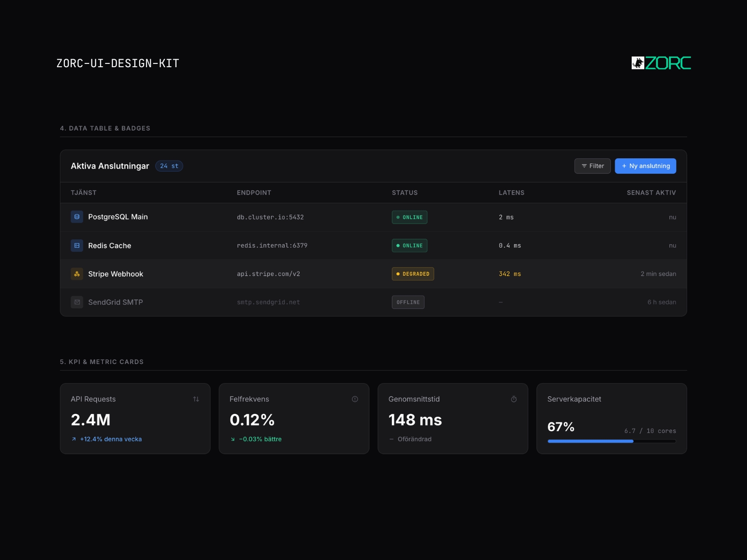Click the ZORC logo in the header
The width and height of the screenshot is (747, 560).
661,63
